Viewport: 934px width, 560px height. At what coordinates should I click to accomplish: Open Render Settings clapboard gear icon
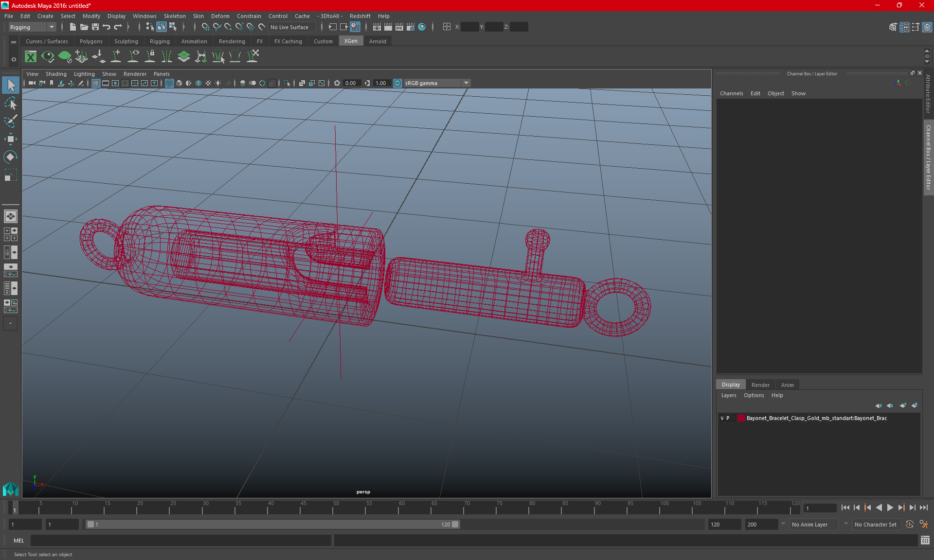click(x=411, y=27)
